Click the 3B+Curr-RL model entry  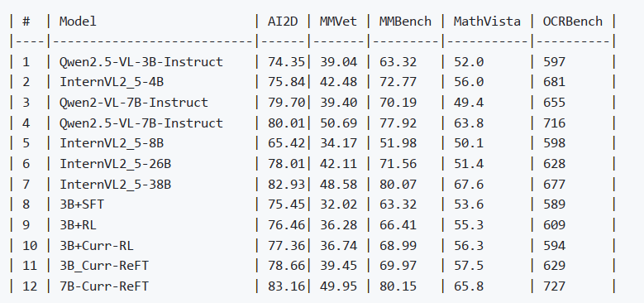pos(97,245)
